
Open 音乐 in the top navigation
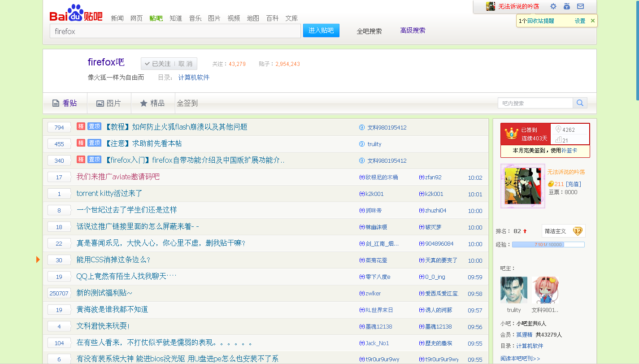195,18
